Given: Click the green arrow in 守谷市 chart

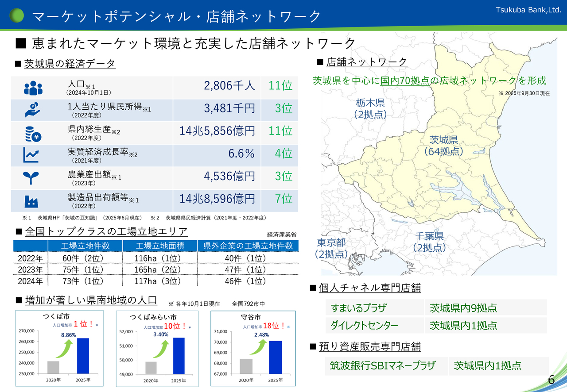Looking at the screenshot, I should click(260, 347).
